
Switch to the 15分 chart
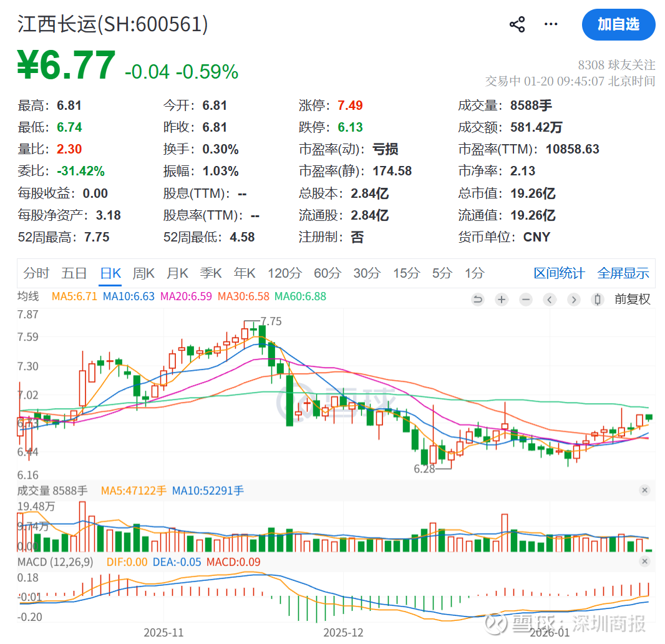pyautogui.click(x=406, y=273)
